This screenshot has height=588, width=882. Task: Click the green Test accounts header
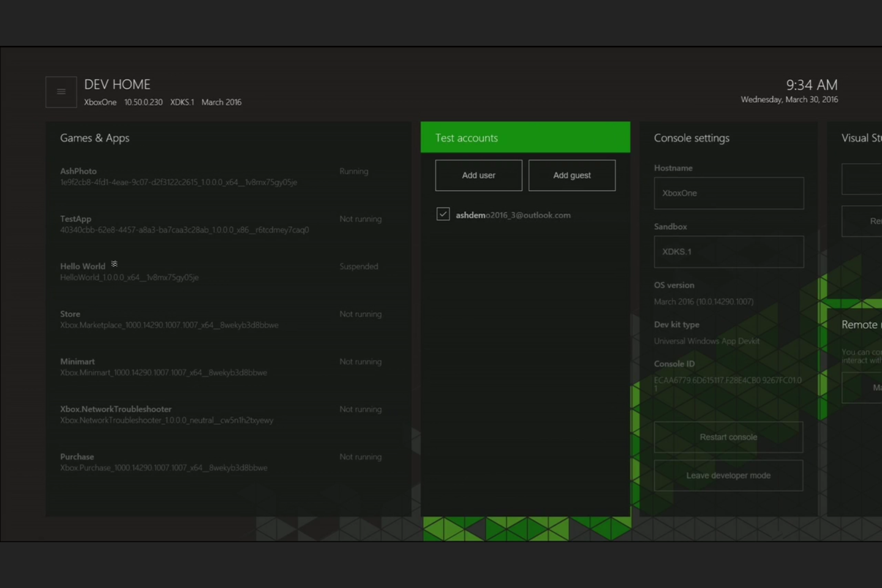466,138
